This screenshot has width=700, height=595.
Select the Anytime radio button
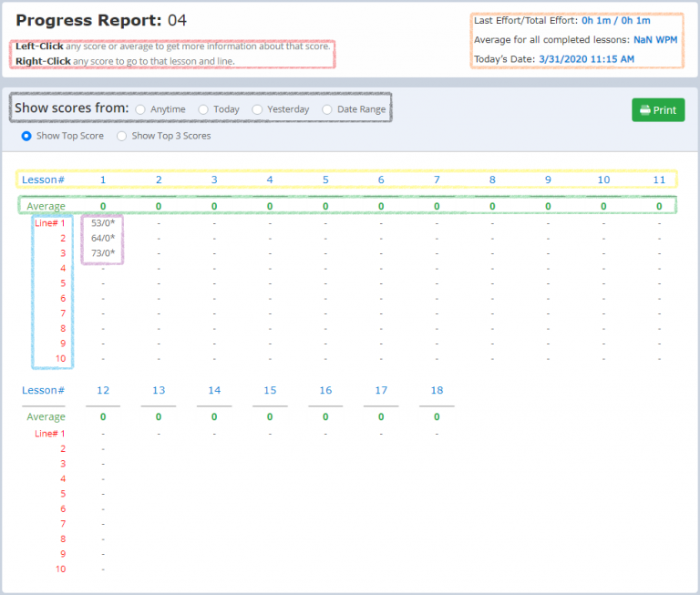click(x=140, y=109)
